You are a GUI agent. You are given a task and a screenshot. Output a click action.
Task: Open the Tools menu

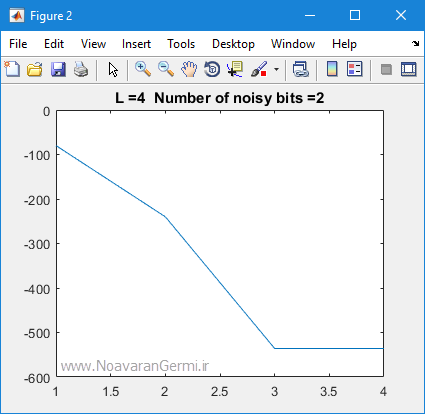[181, 44]
